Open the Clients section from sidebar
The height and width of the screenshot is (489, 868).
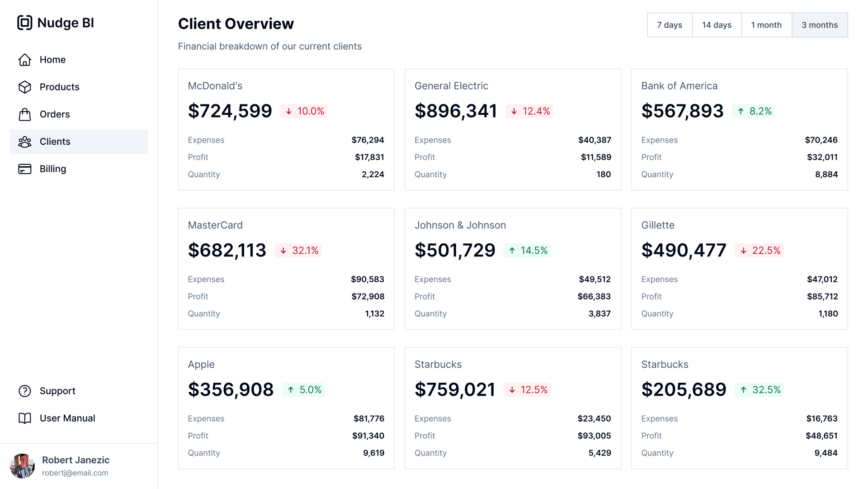pos(55,142)
